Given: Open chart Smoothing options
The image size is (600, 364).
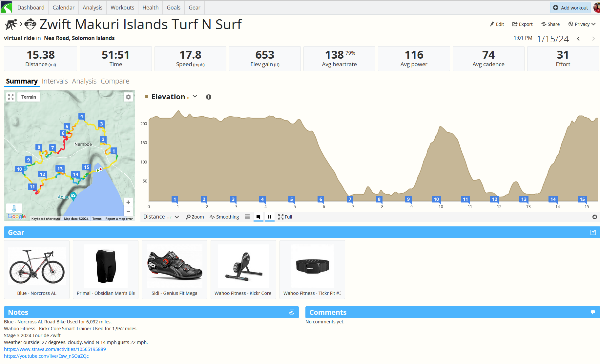Looking at the screenshot, I should pyautogui.click(x=224, y=217).
